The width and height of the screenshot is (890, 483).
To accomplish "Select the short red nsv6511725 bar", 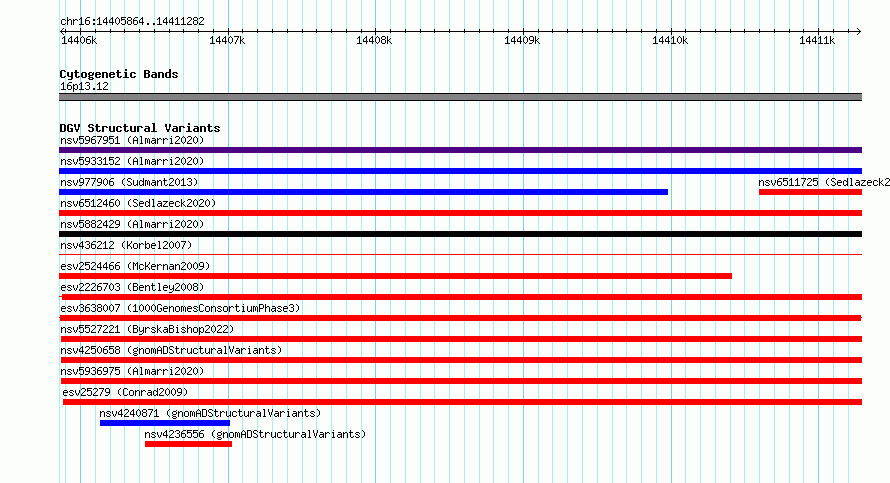I will (x=811, y=192).
